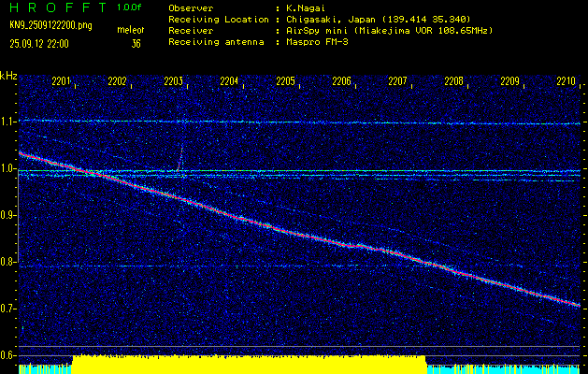The image size is (588, 374).
Task: Select the Maspro FM-3 antenna text
Action: (317, 42)
